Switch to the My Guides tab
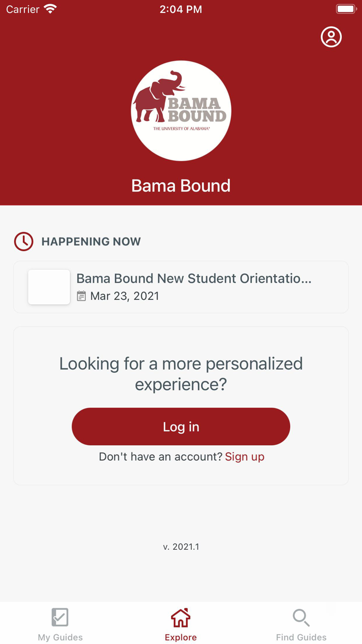This screenshot has width=362, height=644. tap(59, 623)
